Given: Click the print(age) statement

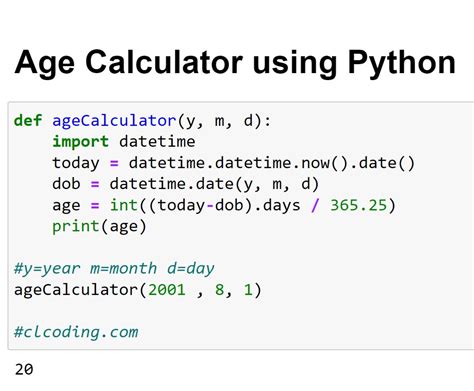Looking at the screenshot, I should (x=99, y=227).
